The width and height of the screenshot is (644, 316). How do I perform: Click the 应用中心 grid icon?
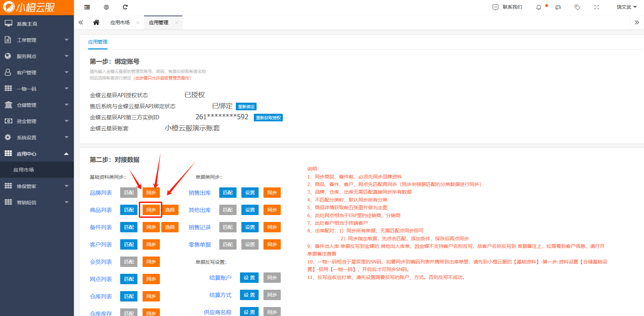8,154
